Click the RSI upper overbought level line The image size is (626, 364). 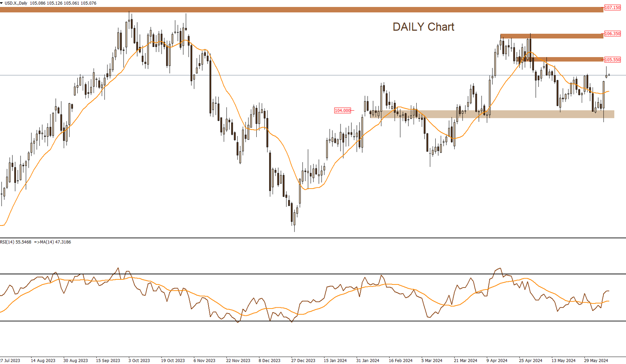pyautogui.click(x=311, y=274)
